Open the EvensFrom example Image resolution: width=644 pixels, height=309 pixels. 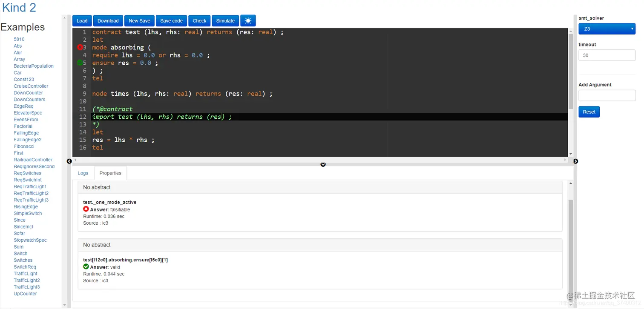point(26,120)
